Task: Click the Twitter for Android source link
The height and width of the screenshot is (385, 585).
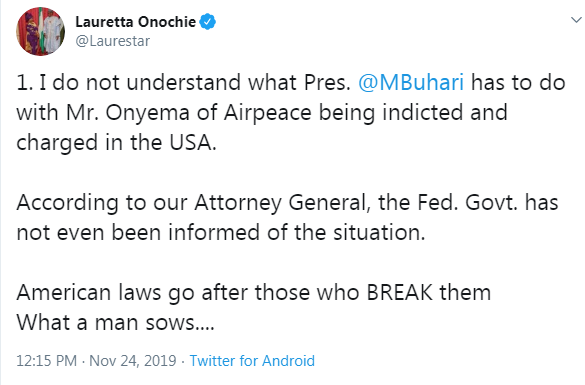Action: point(252,361)
